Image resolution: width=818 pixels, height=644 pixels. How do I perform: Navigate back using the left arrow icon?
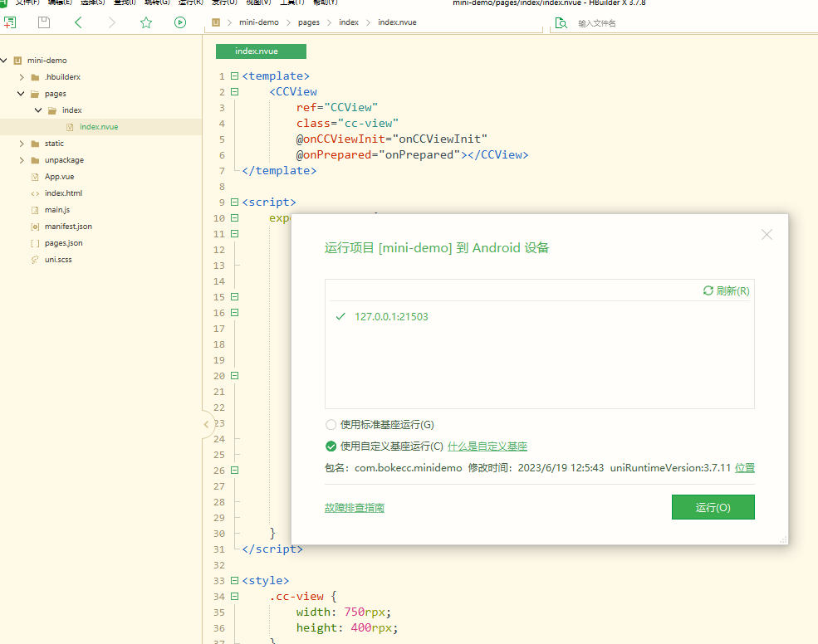(78, 22)
